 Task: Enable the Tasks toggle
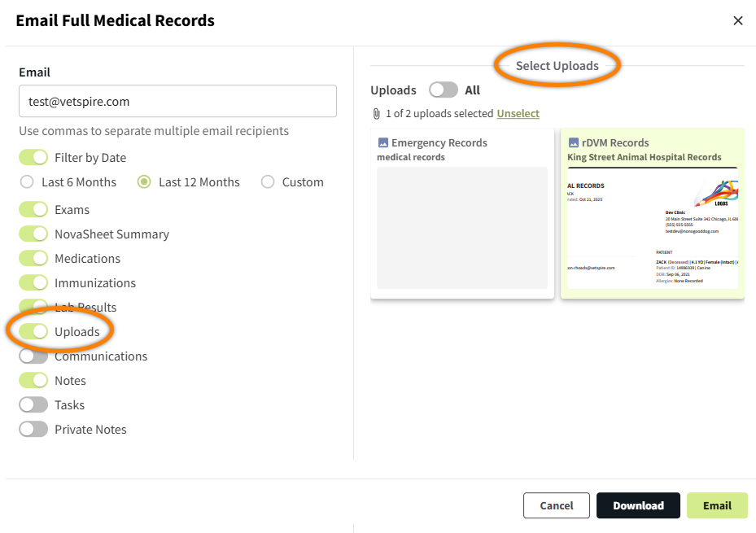tap(33, 405)
